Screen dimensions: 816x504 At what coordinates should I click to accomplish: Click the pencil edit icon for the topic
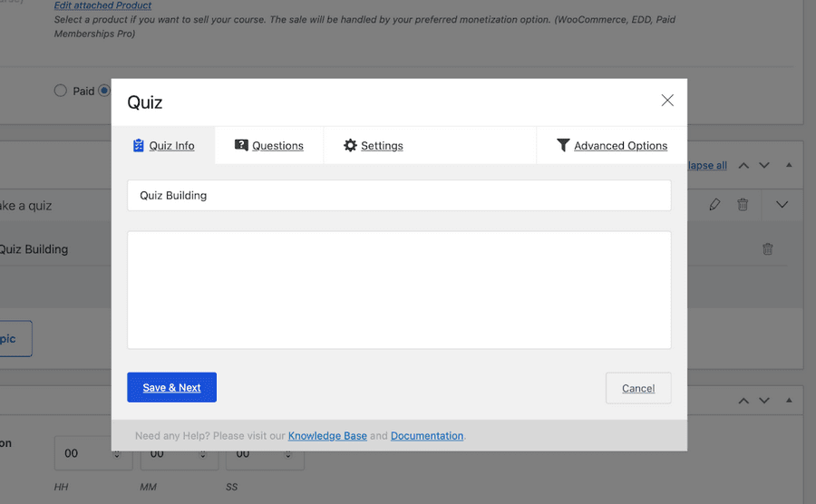click(714, 205)
